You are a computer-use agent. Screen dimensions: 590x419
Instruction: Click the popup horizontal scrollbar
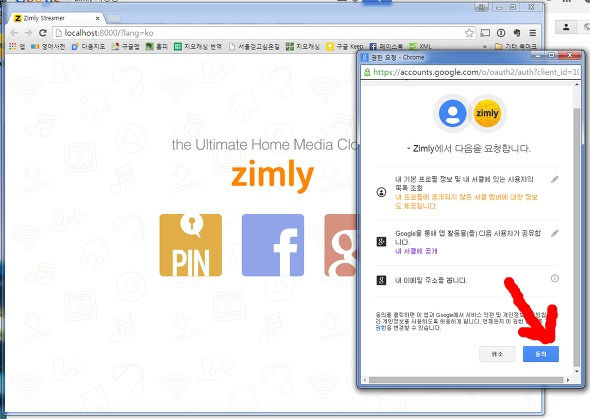tap(467, 380)
